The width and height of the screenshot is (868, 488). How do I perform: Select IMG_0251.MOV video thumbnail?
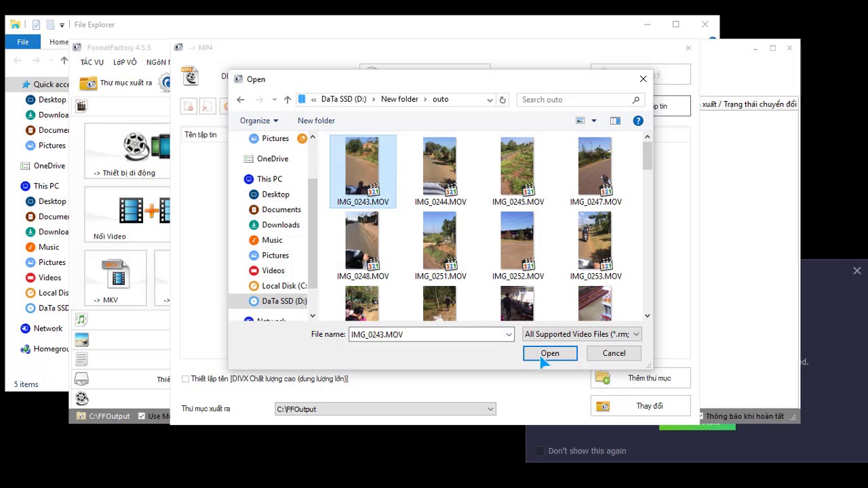point(440,246)
